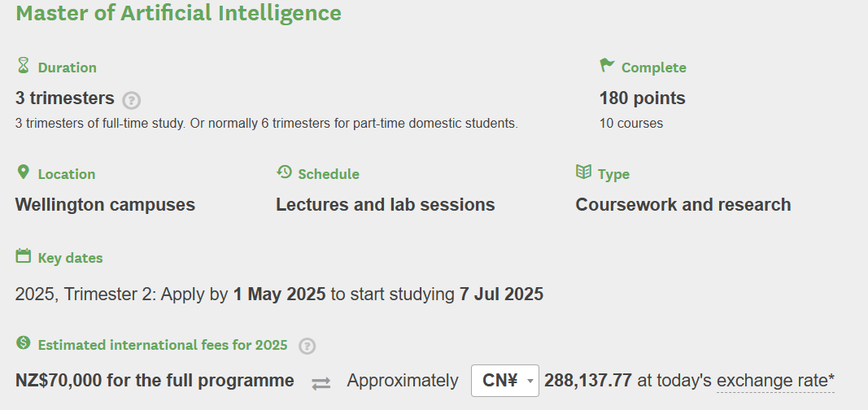The height and width of the screenshot is (410, 868).
Task: Click the Key dates calendar icon
Action: point(24,255)
